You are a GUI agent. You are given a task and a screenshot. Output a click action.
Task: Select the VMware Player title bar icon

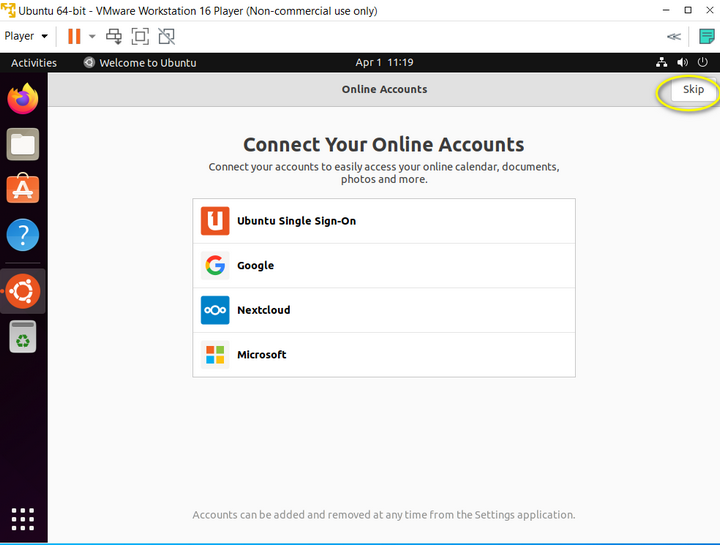coord(8,10)
